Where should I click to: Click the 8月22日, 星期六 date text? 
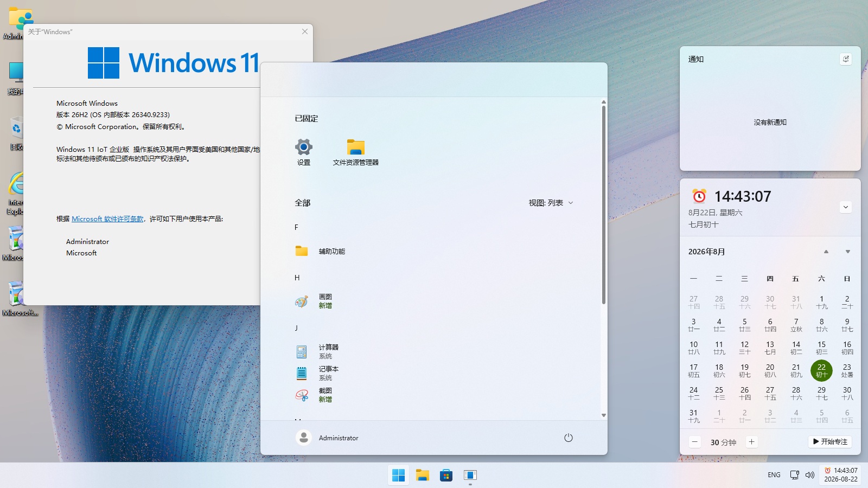[716, 213]
